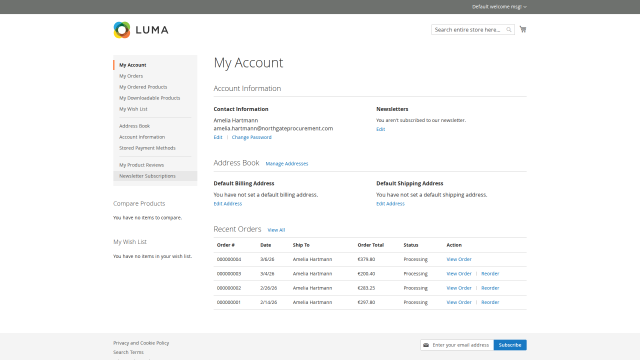Click the Order Total column header
Viewport: 640px width, 360px height.
pyautogui.click(x=371, y=245)
